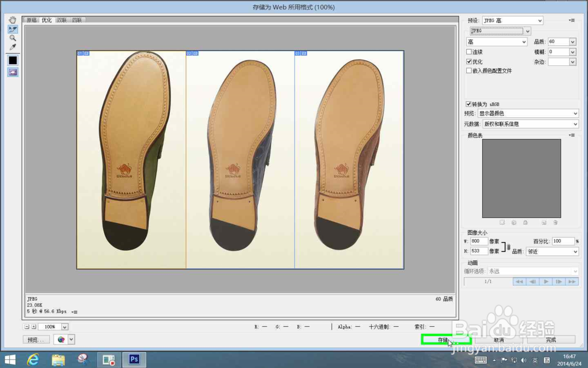The image size is (588, 368).
Task: Open the download speed flyout menu icon
Action: (74, 311)
